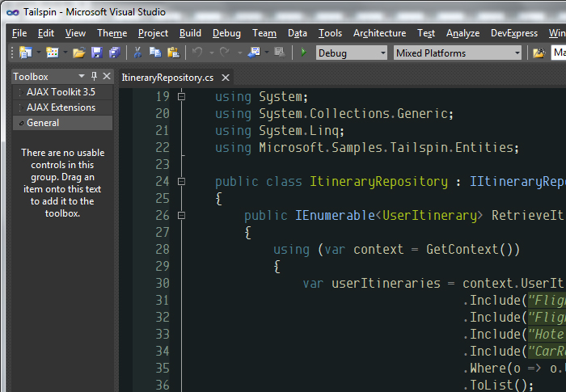
Task: Start debugging with the green play icon
Action: [x=303, y=53]
